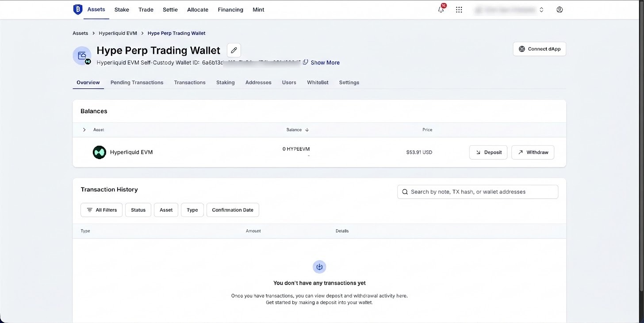Switch to the Transactions tab
Screen dimensions: 644x323
[x=190, y=83]
